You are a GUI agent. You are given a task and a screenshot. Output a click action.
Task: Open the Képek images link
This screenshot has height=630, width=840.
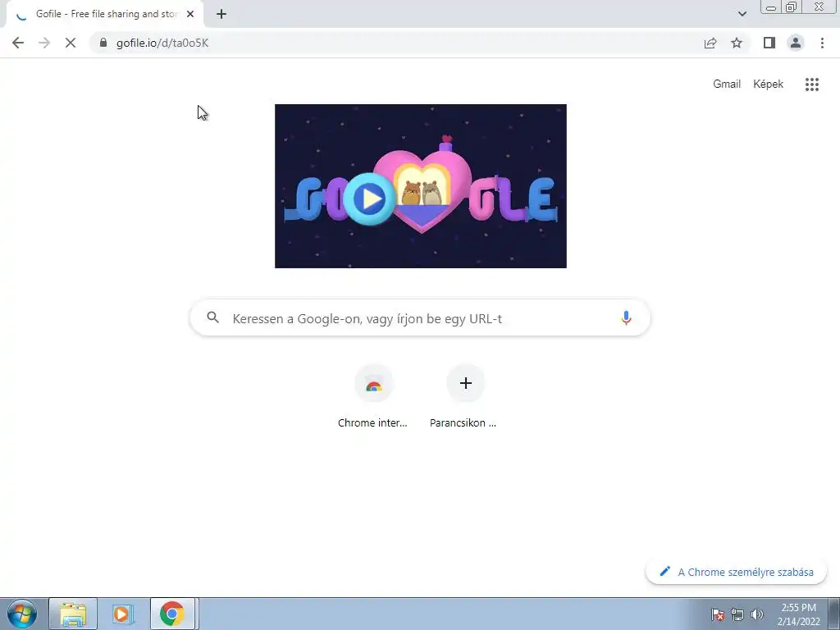click(768, 84)
